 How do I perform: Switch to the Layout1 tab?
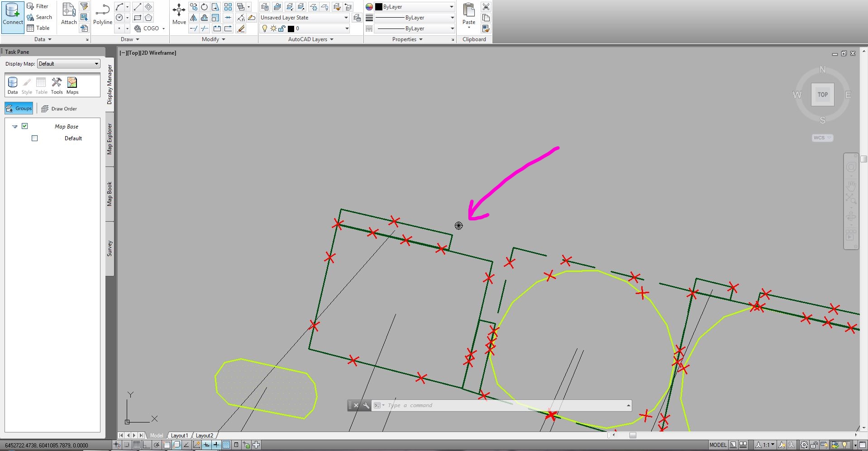coord(179,435)
